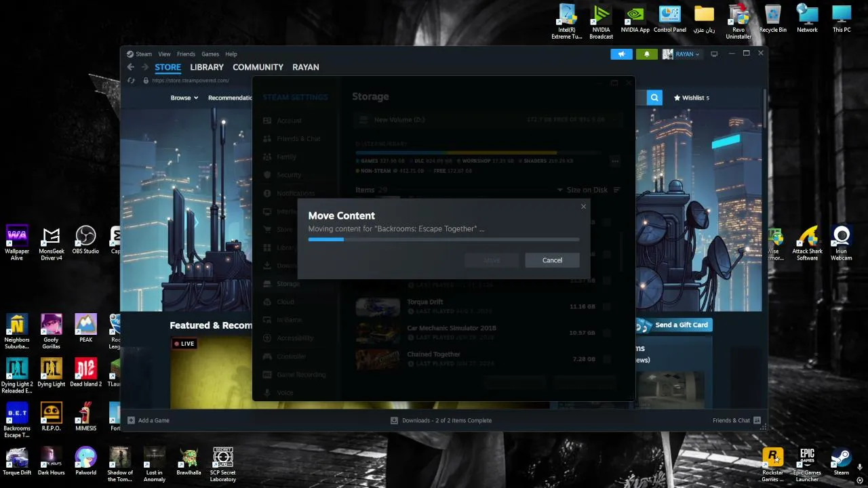Viewport: 868px width, 488px height.
Task: Click Send a Gift Card
Action: pyautogui.click(x=674, y=325)
